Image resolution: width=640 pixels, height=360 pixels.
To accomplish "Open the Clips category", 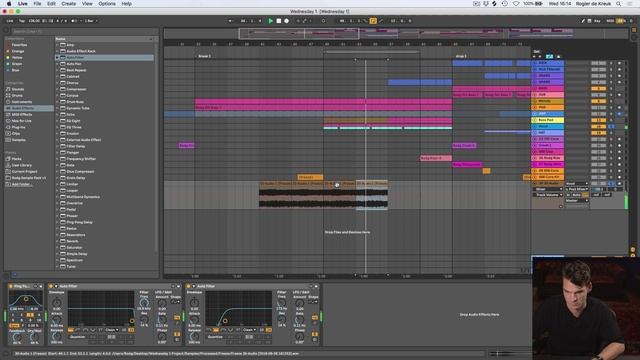I will [16, 133].
